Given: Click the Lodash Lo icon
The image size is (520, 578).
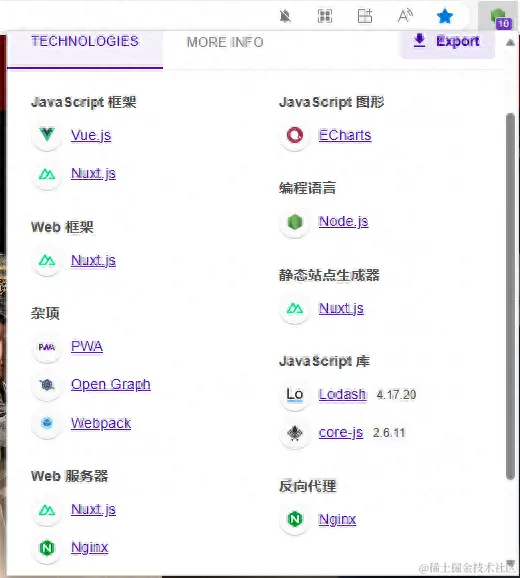Looking at the screenshot, I should pyautogui.click(x=295, y=395).
